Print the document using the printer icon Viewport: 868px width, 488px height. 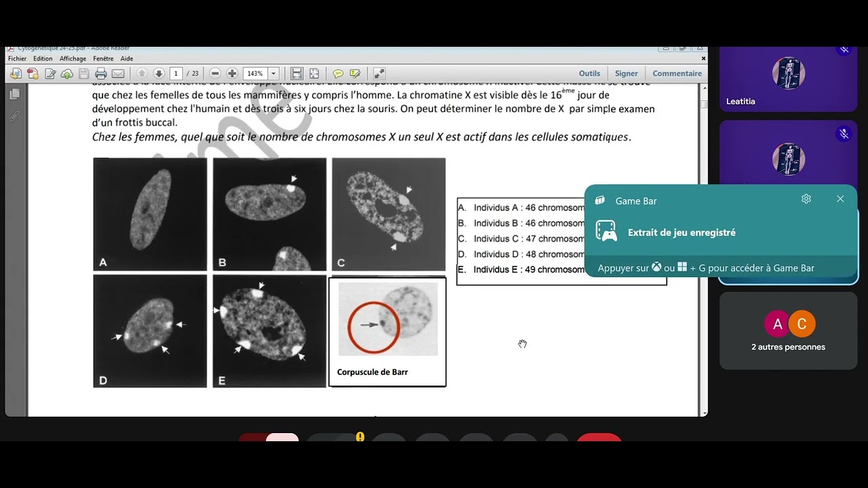[x=101, y=73]
